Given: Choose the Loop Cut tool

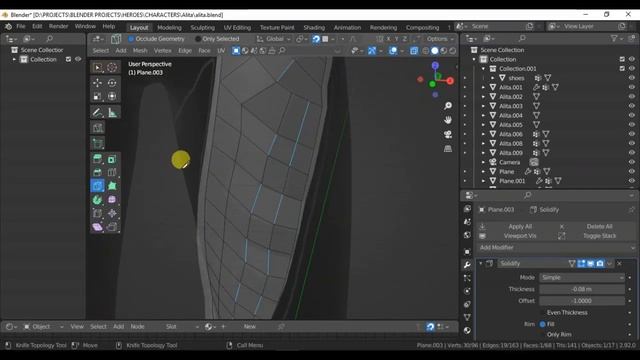Looking at the screenshot, I should point(112,172).
